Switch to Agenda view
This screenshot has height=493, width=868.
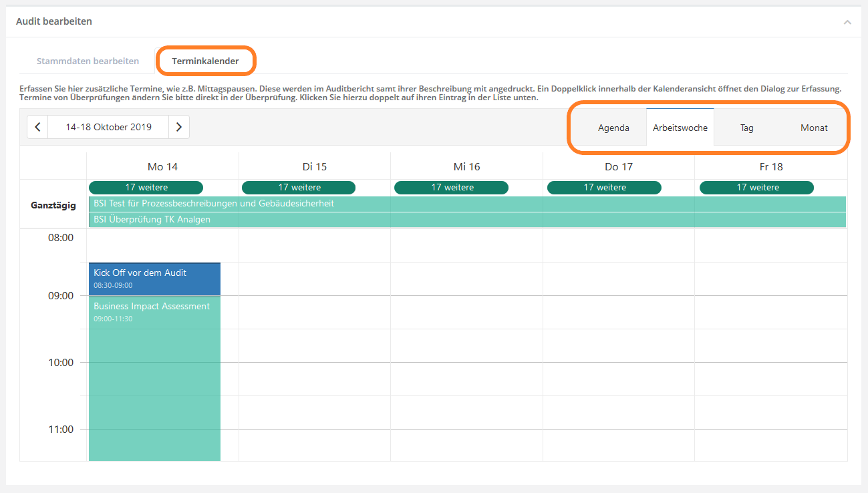click(x=613, y=128)
